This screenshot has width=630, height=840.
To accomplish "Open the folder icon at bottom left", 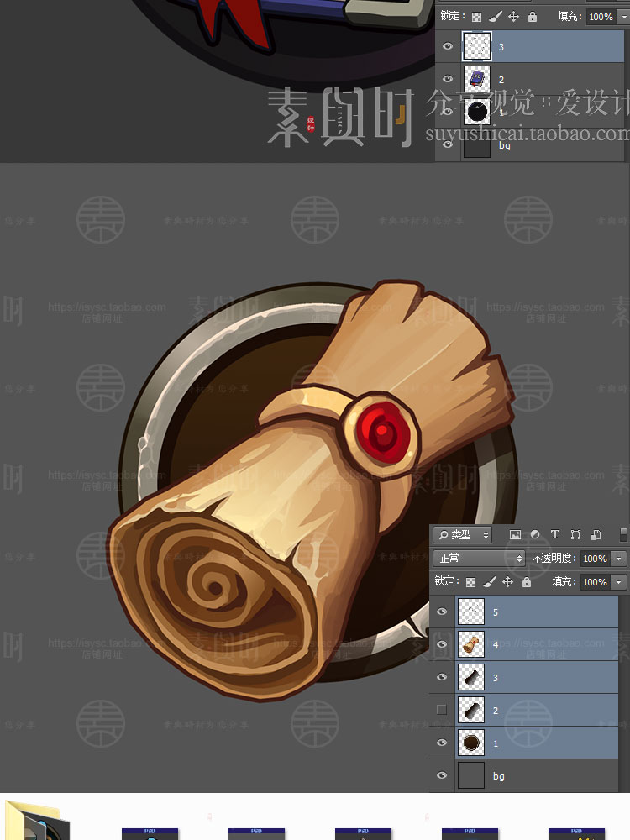I will tap(36, 820).
